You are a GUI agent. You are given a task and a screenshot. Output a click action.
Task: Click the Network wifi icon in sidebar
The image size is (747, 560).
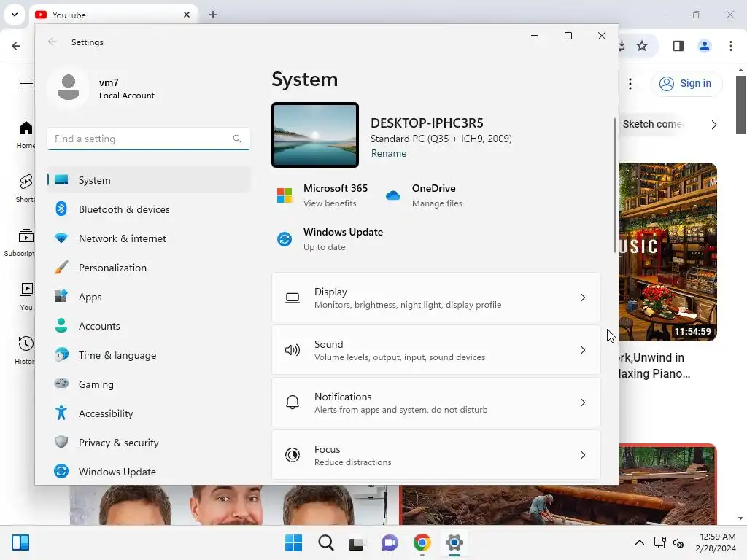tap(61, 238)
